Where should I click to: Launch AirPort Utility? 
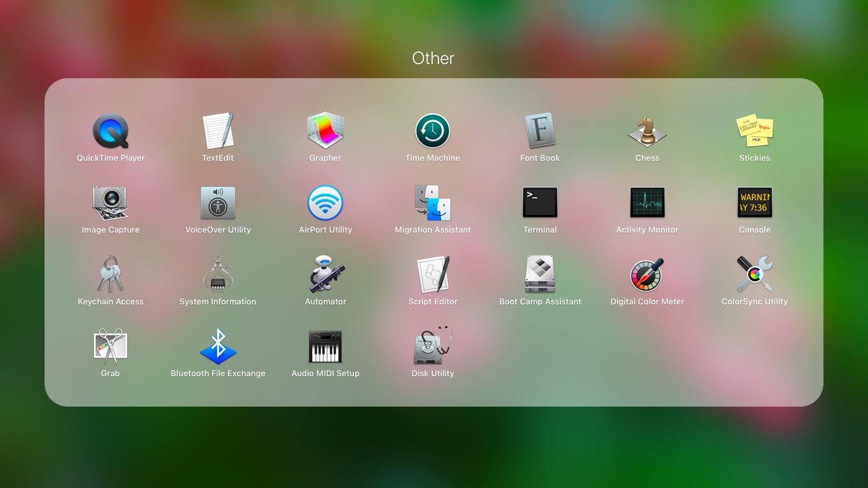click(x=325, y=203)
